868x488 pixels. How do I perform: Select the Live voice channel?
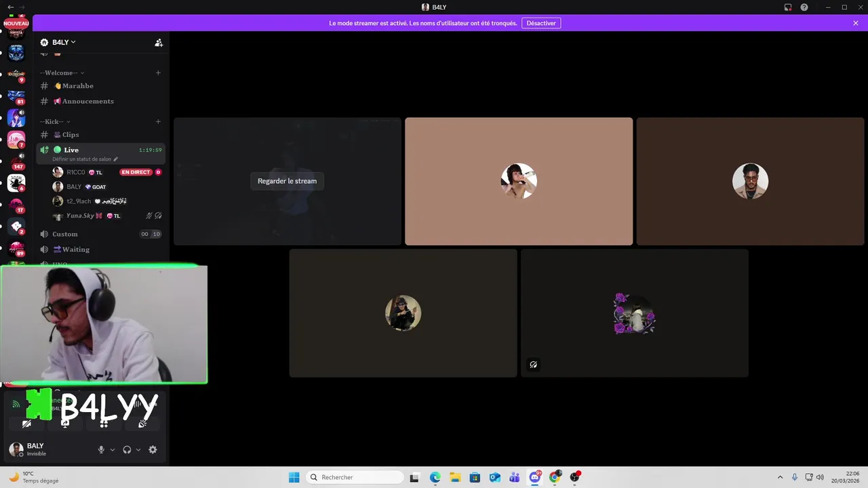pyautogui.click(x=102, y=153)
